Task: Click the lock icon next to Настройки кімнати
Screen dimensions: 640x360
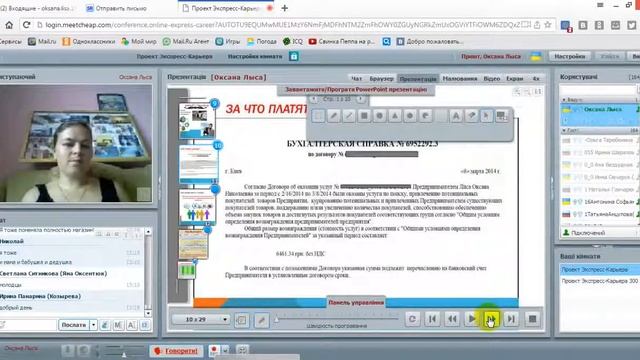Action: 294,56
